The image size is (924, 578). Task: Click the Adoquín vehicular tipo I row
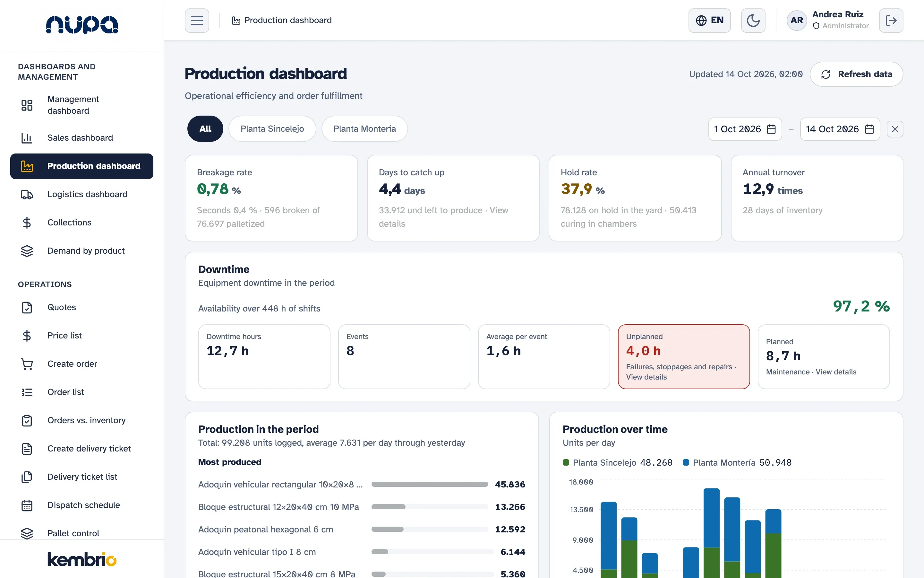click(x=362, y=552)
